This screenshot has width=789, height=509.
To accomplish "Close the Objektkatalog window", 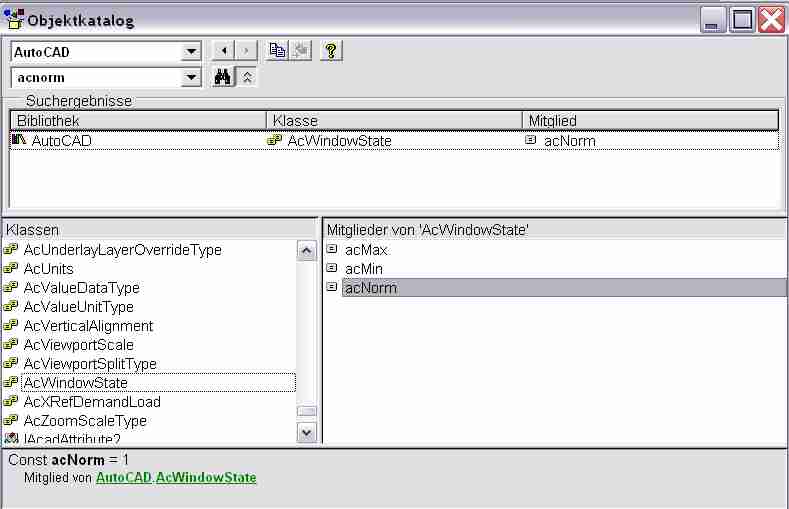I will point(771,20).
